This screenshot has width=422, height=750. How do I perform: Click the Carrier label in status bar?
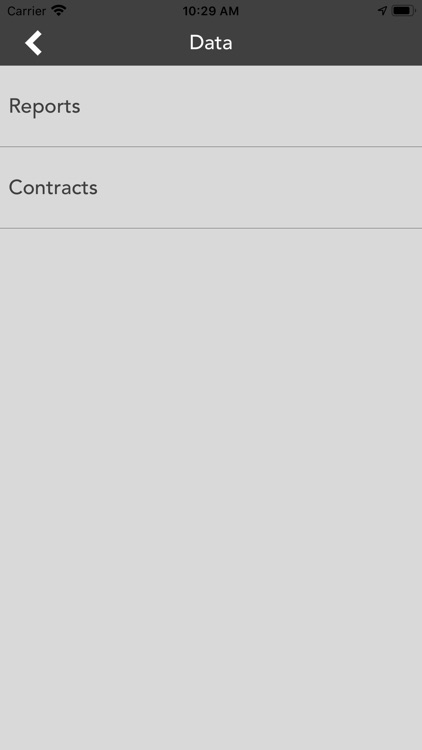[x=26, y=11]
